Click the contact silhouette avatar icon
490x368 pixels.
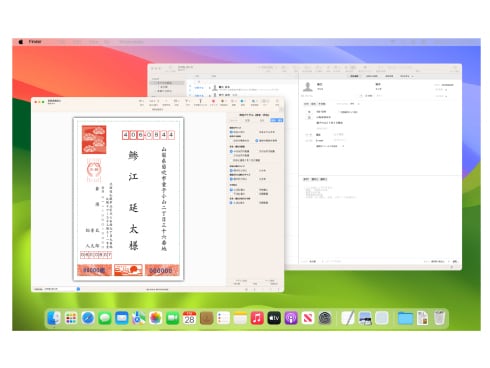pyautogui.click(x=308, y=87)
